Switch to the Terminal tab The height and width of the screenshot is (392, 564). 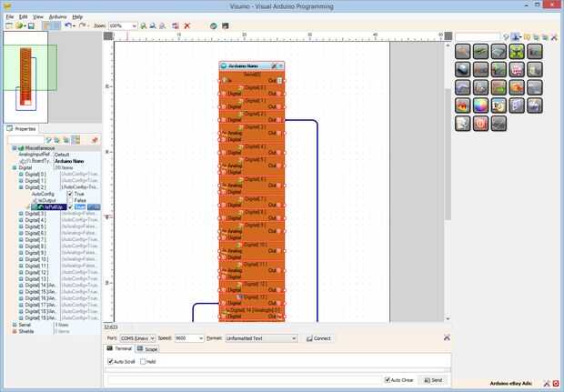pyautogui.click(x=120, y=348)
